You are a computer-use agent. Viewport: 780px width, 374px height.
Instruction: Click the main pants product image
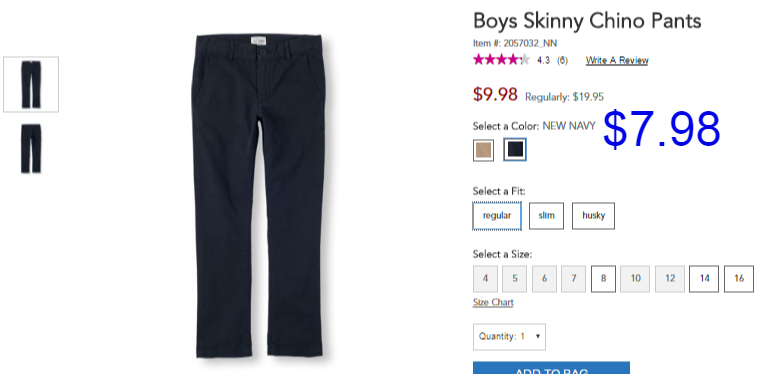pyautogui.click(x=259, y=195)
